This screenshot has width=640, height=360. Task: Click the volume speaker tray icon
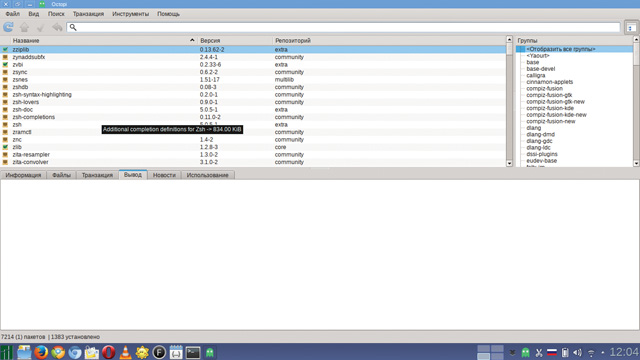tap(577, 352)
